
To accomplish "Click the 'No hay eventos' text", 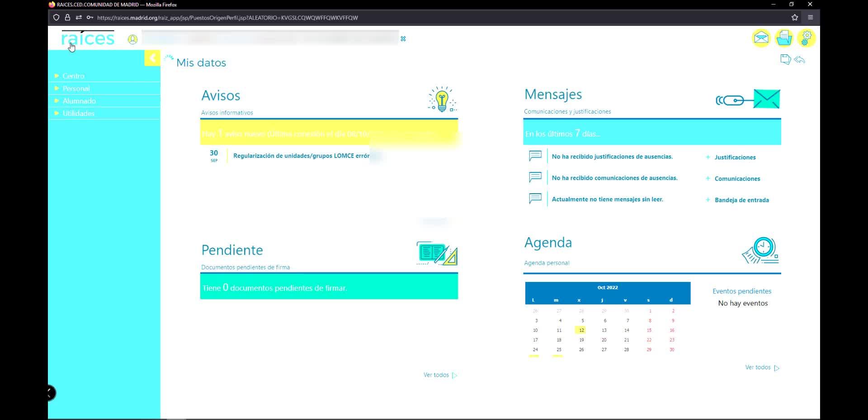I will tap(743, 303).
